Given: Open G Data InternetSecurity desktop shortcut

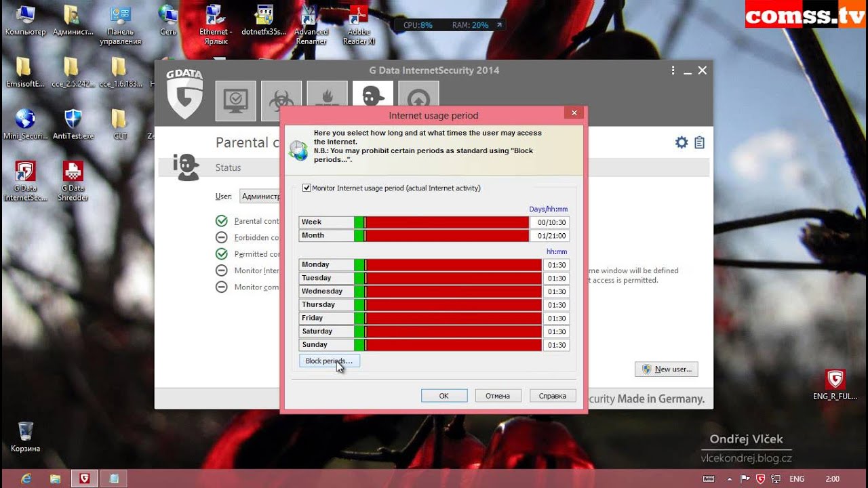Looking at the screenshot, I should pos(25,181).
